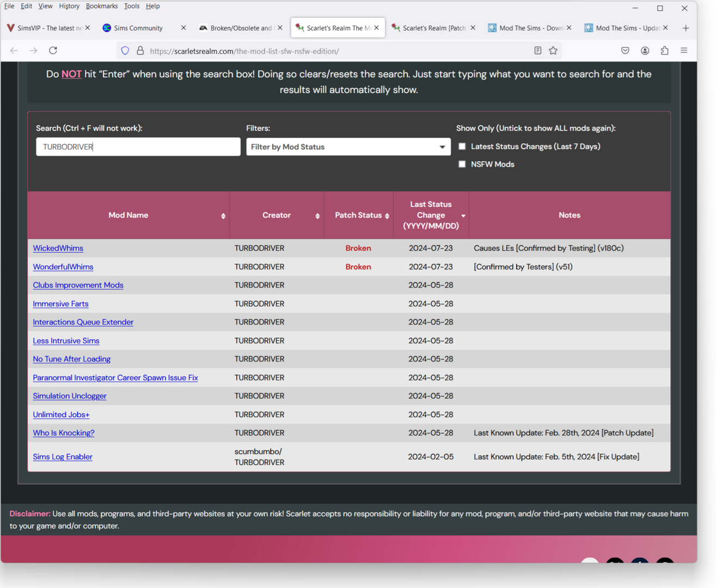Open the Filter by Mod Status dropdown
716x588 pixels.
348,147
